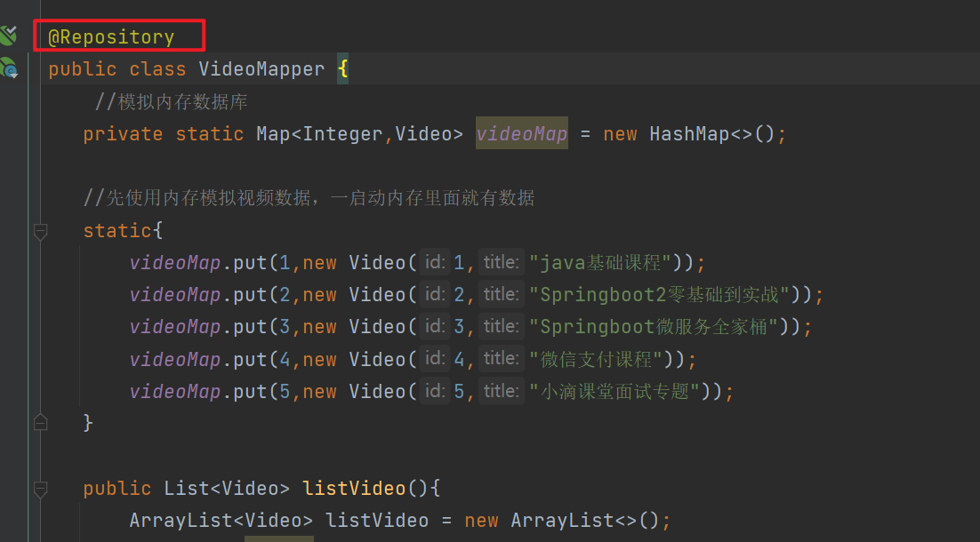980x542 pixels.
Task: Click the @Repository annotation text
Action: (111, 37)
